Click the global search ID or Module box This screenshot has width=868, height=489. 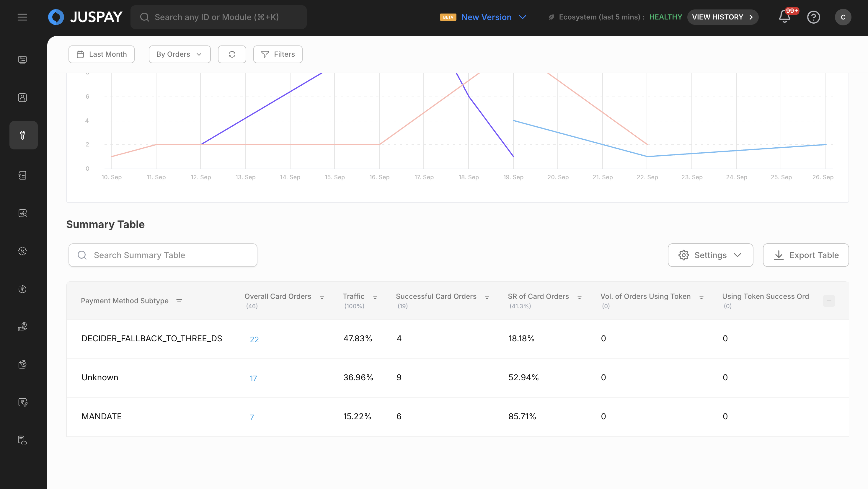[x=218, y=17]
